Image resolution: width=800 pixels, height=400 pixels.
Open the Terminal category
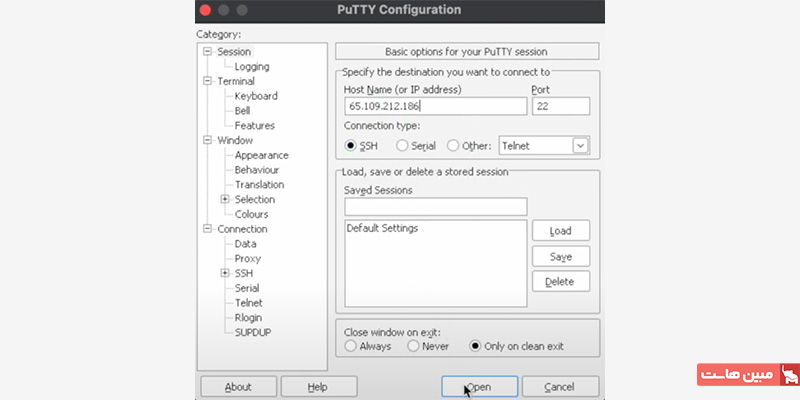(236, 81)
